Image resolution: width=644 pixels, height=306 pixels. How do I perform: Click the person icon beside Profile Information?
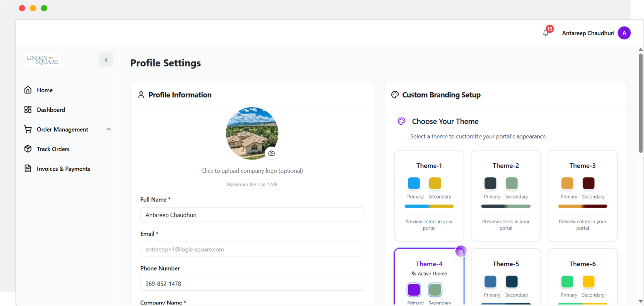coord(141,95)
